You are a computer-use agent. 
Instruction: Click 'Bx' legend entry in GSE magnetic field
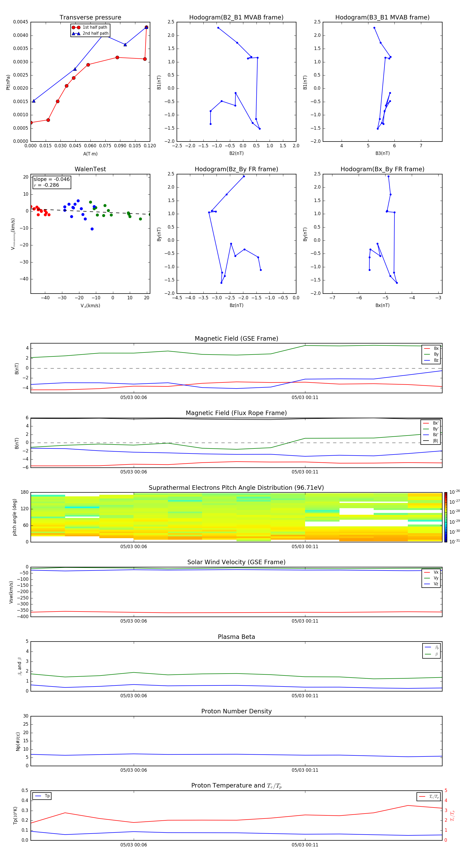click(x=431, y=349)
